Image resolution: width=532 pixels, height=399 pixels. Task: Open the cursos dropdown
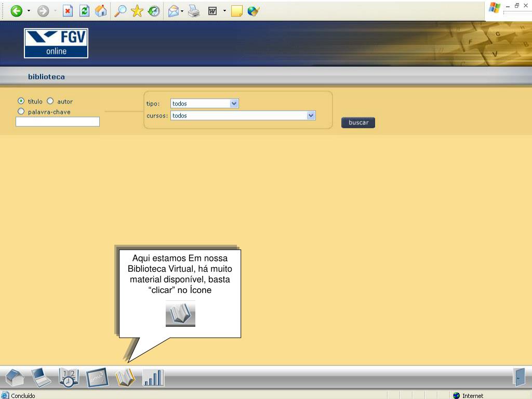click(243, 115)
